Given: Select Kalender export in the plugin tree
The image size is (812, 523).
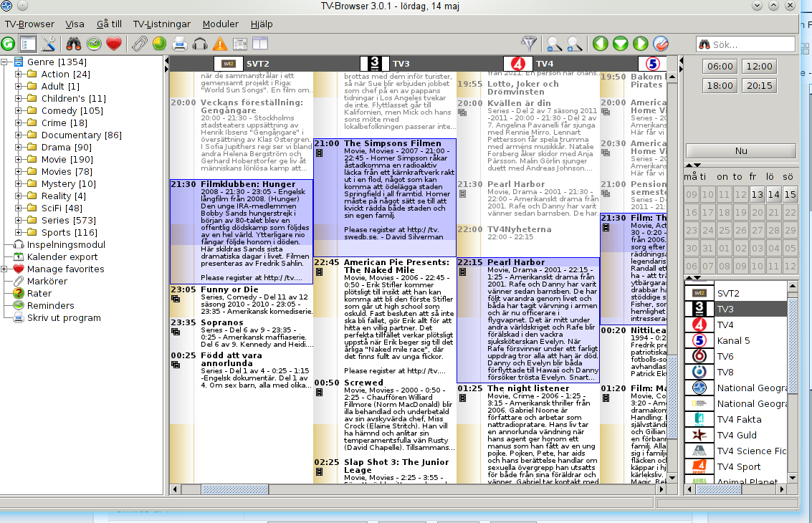Looking at the screenshot, I should tap(62, 256).
